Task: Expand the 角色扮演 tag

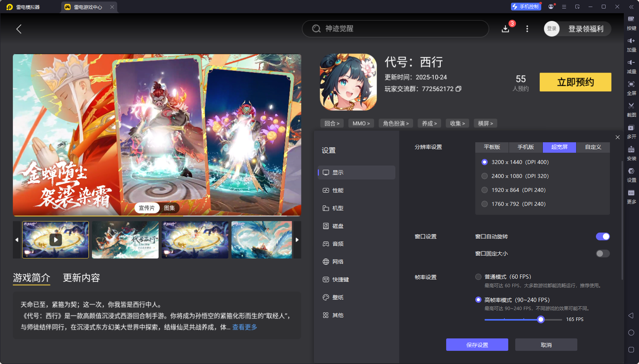Action: [396, 123]
